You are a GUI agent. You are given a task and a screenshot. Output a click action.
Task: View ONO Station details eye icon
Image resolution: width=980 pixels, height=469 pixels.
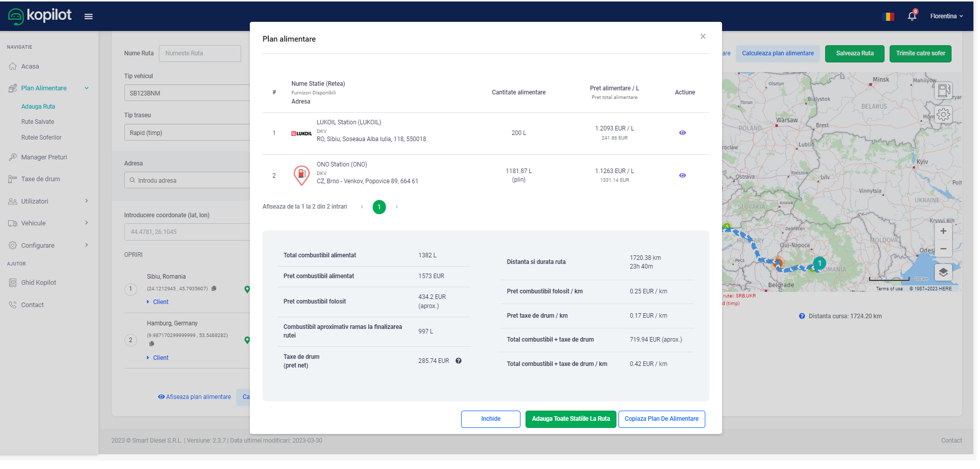click(x=682, y=176)
